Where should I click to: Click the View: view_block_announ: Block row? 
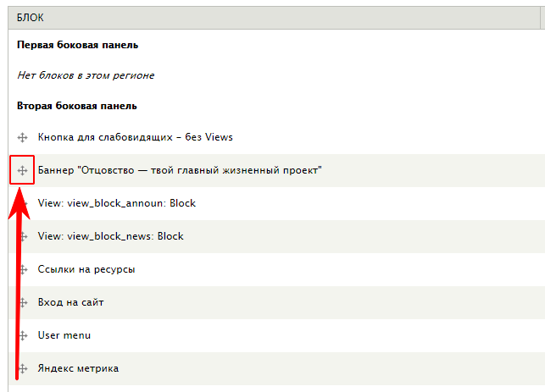[276, 203]
